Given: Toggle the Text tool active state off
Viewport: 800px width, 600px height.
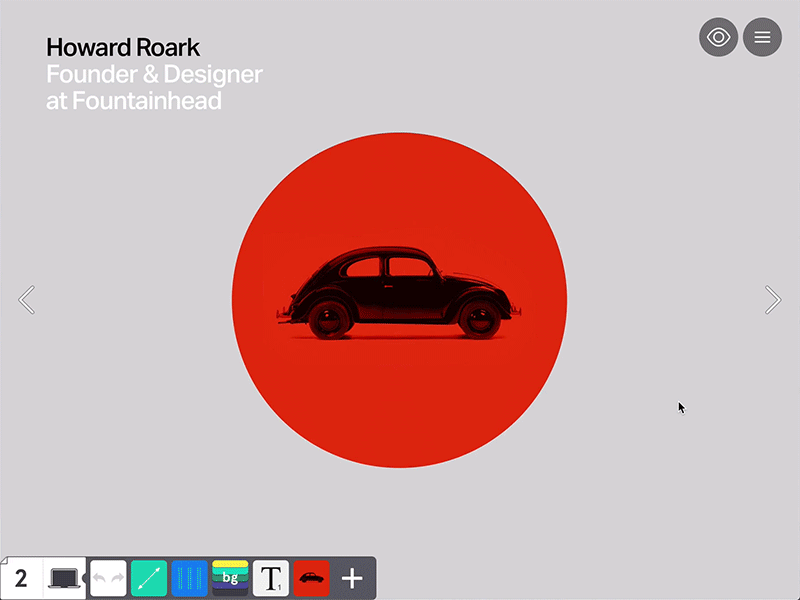Looking at the screenshot, I should [270, 577].
